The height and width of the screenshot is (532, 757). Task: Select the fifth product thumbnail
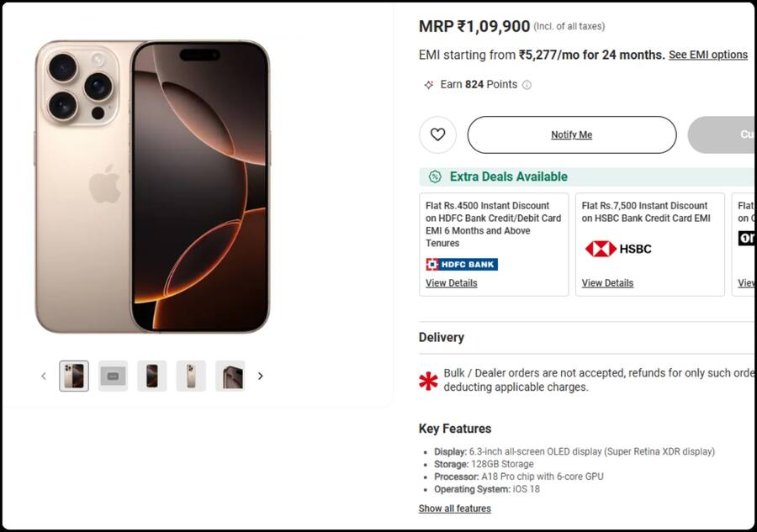click(230, 376)
